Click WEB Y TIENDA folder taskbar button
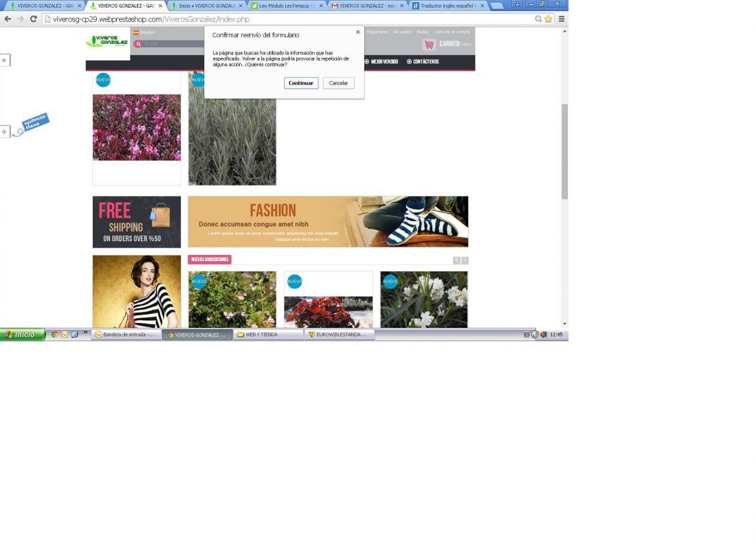The width and height of the screenshot is (756, 549). tap(268, 335)
